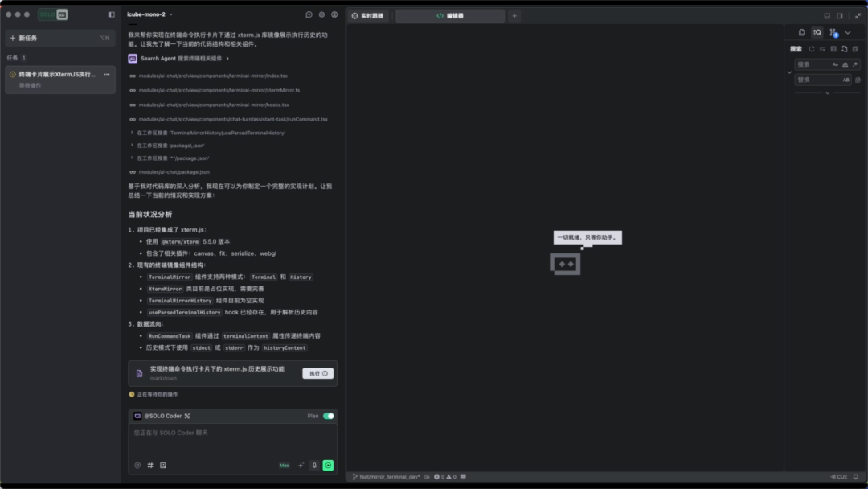Collapse the replace field chevron
Viewport: 868px width, 489px height.
[x=789, y=72]
